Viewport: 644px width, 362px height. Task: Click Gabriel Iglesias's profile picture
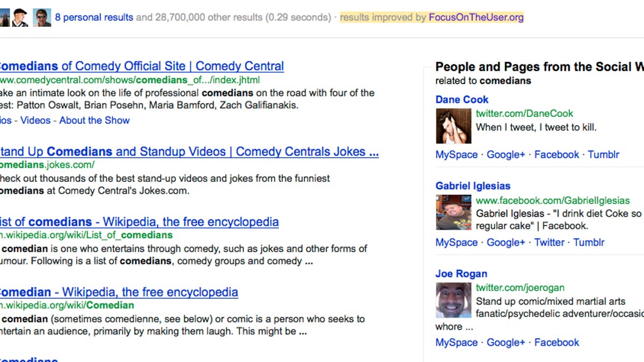point(453,212)
